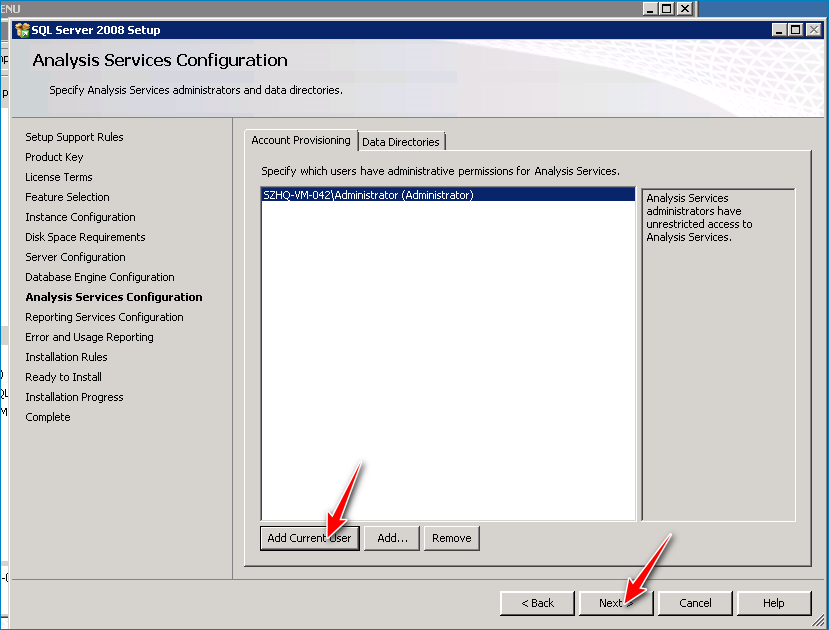Return with the < Back button
This screenshot has height=630, width=829.
tap(537, 603)
